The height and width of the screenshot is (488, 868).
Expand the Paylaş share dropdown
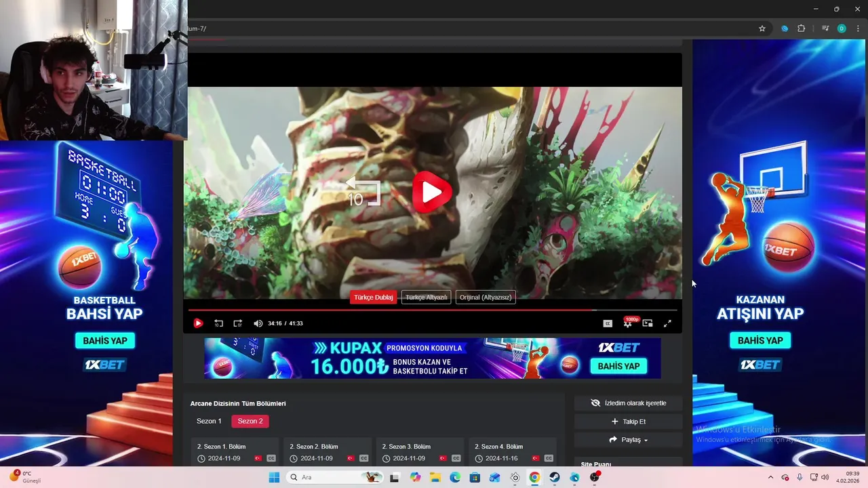628,440
